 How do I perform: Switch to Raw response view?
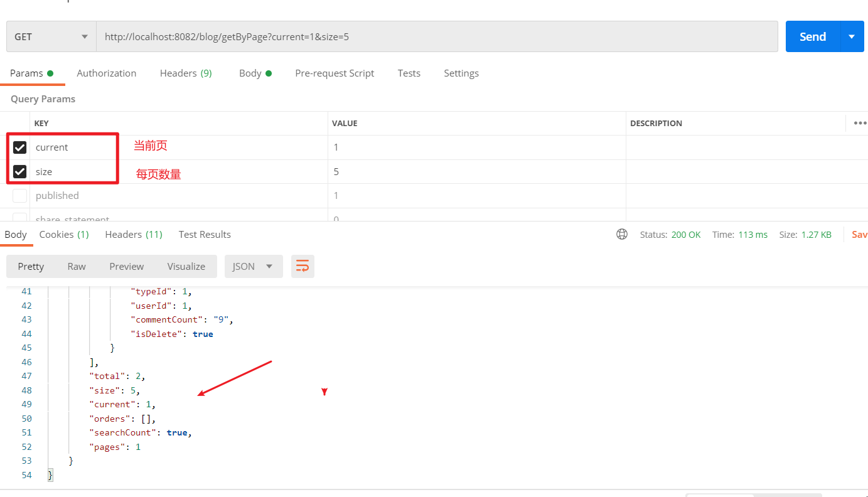tap(76, 266)
